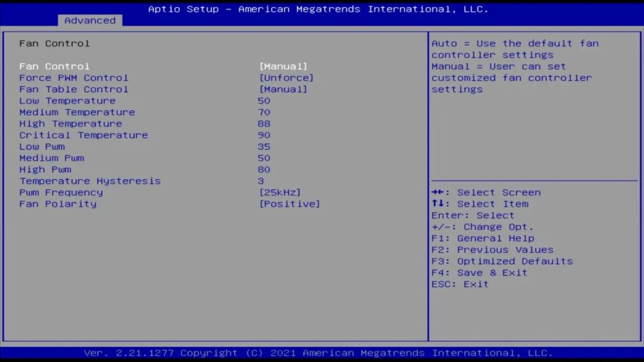Screen dimensions: 644x362
Task: Select the Pwm Frequency [25kHz] value
Action: (x=280, y=192)
